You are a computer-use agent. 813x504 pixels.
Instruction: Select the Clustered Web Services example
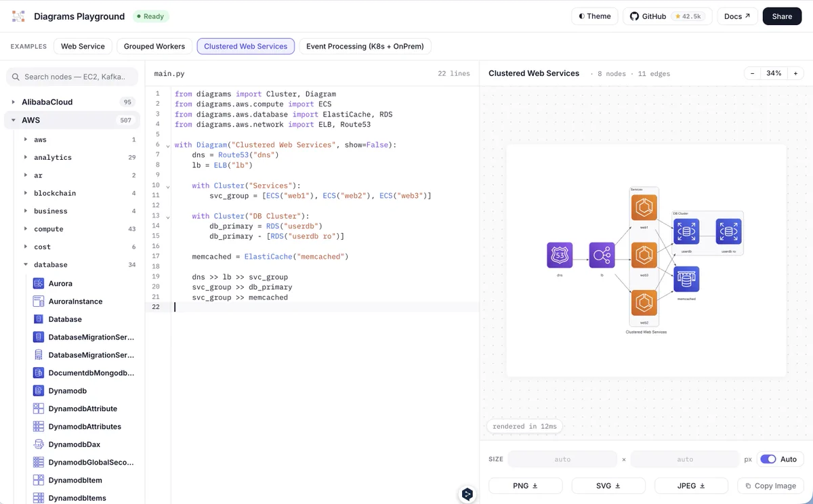coord(246,46)
